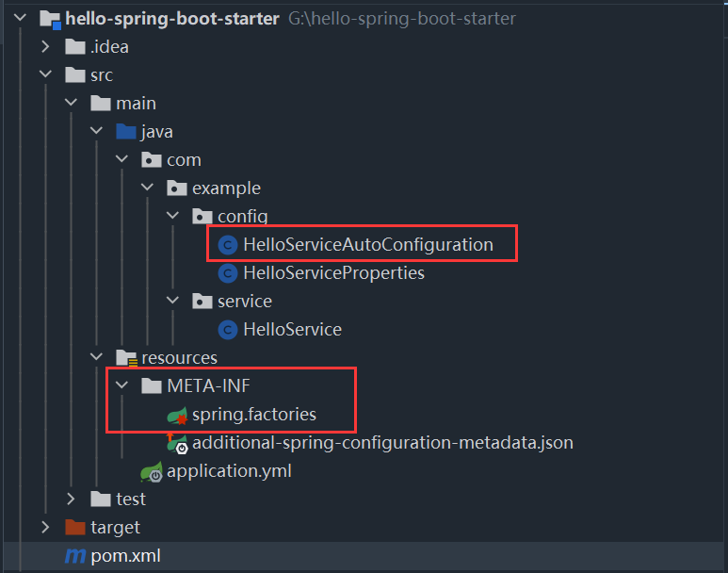
Task: Select the resources folder label
Action: click(179, 358)
